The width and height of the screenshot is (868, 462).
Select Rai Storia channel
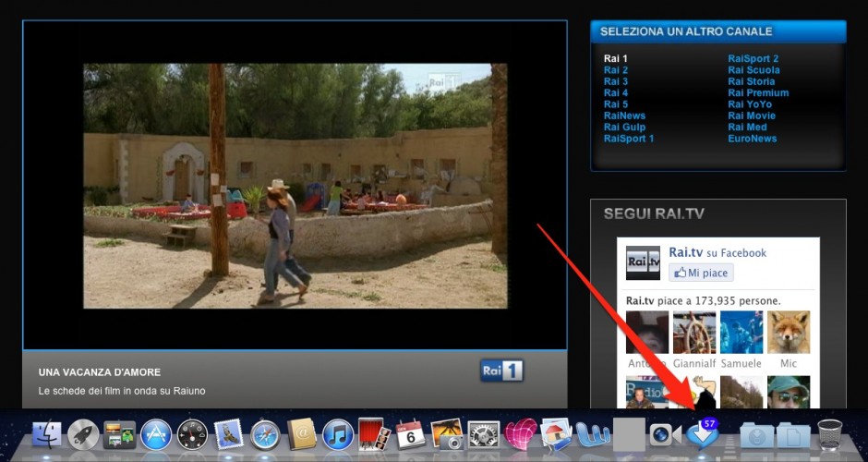[752, 81]
